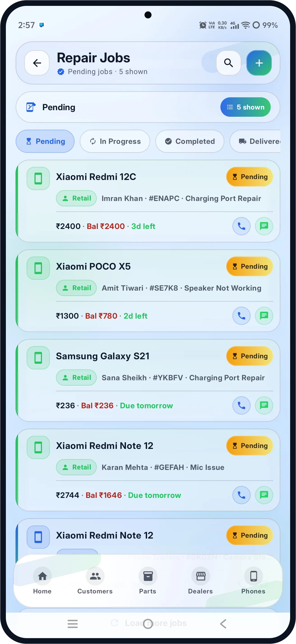This screenshot has width=296, height=644.
Task: Open the Xiaomi Redmi 12C device icon
Action: tap(38, 178)
